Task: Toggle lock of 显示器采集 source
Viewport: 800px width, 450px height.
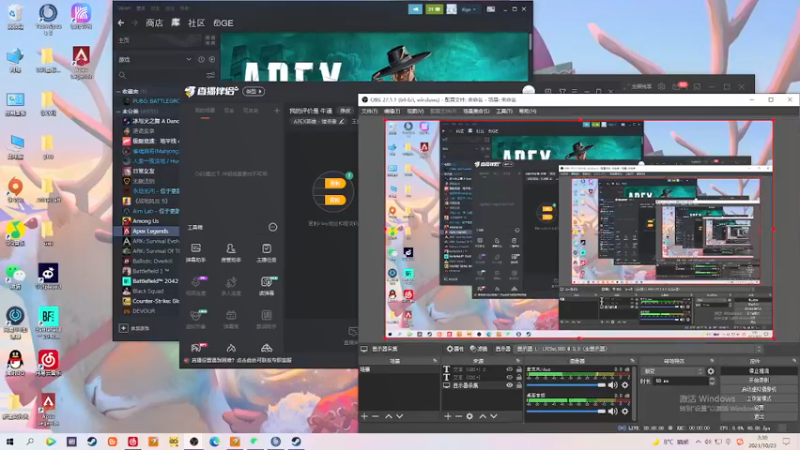Action: (519, 385)
